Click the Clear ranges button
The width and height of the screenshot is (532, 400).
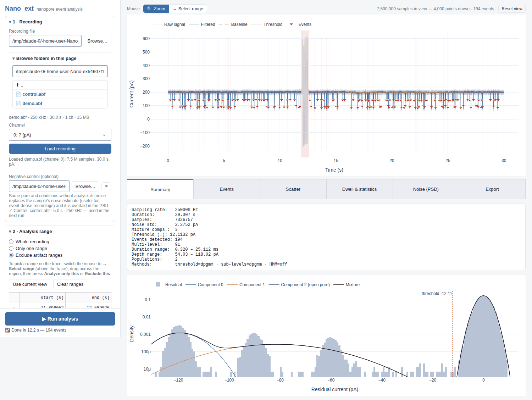[70, 284]
